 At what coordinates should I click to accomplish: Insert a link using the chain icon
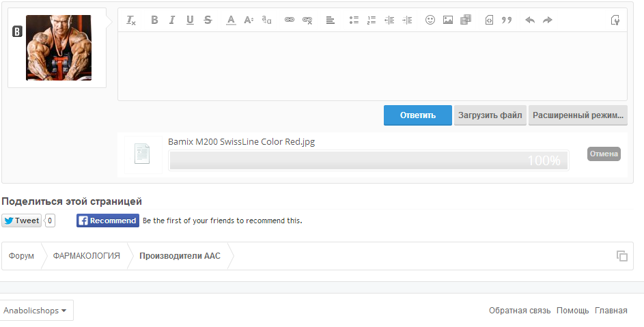click(x=290, y=20)
